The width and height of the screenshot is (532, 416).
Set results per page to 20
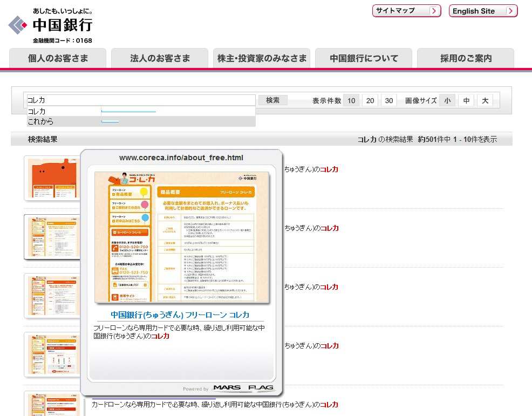tap(370, 100)
